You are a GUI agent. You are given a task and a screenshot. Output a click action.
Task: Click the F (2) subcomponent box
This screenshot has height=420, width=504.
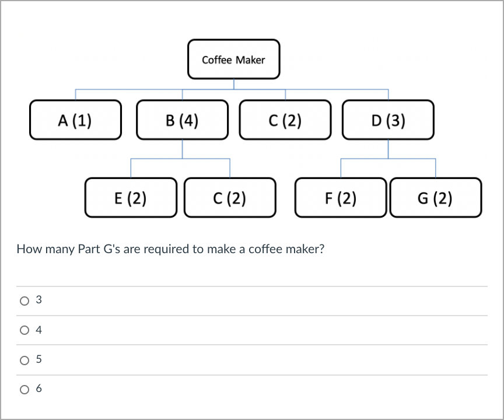[340, 197]
